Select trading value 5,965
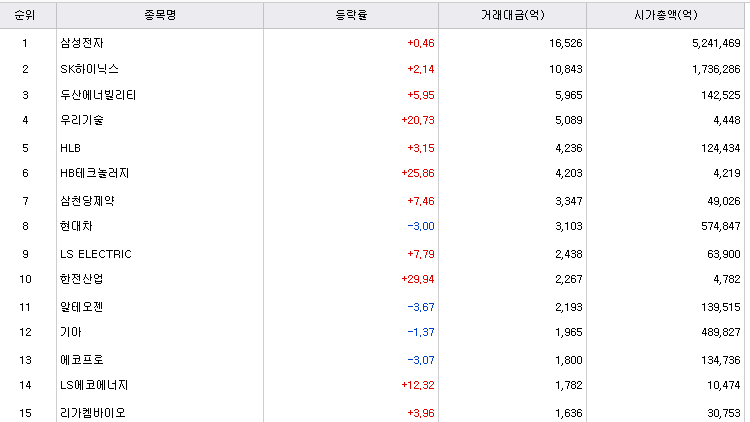Viewport: 750px width, 422px height. pos(569,95)
